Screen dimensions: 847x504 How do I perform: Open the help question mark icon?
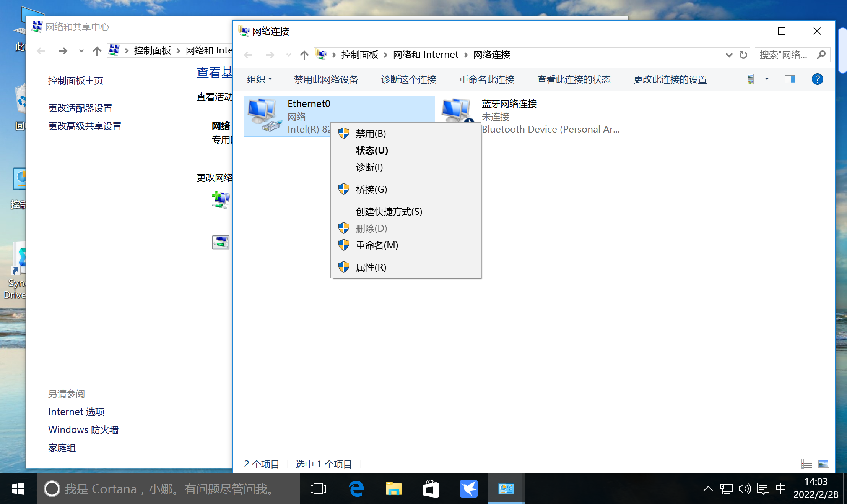pos(817,79)
